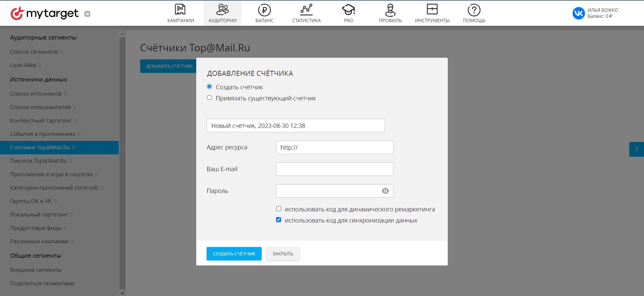
Task: Click the Баланс: 0 ₽ text
Action: tap(600, 16)
